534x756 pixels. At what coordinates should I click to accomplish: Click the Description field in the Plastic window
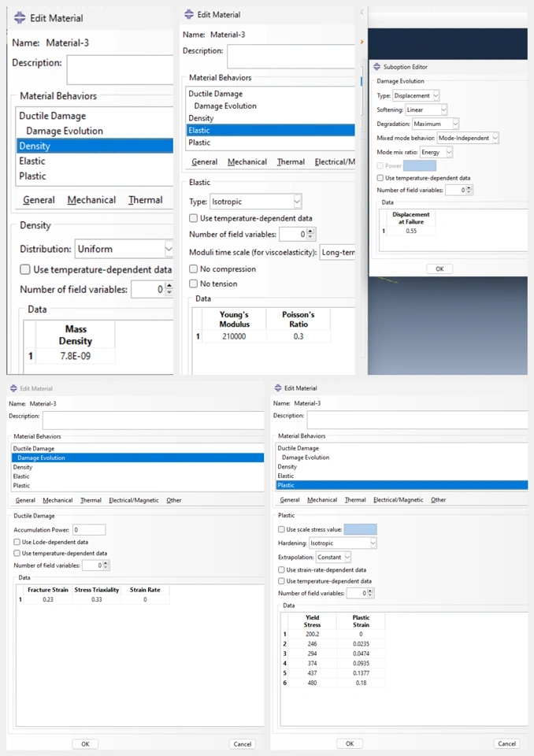tap(417, 420)
